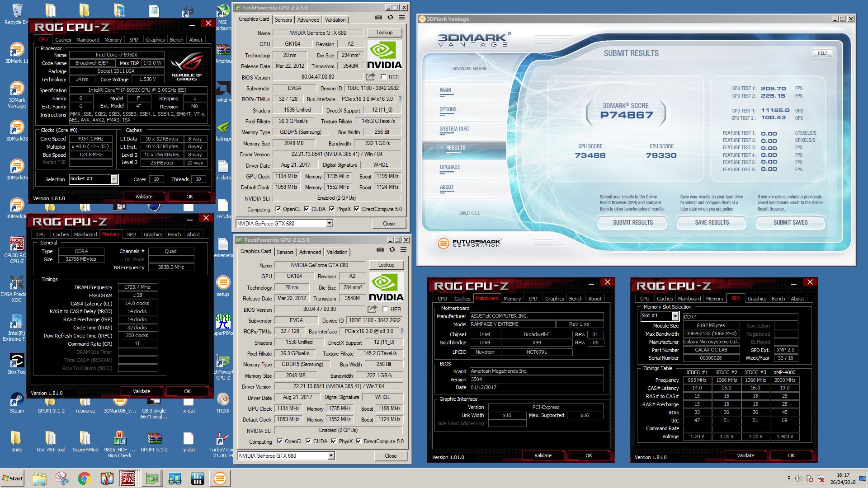Select the SuperPiMod folder on desktop
This screenshot has height=488, width=868.
point(85,441)
